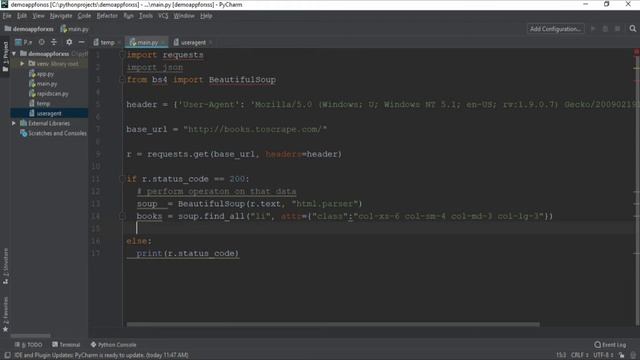Open the TODO tool window
640x360 pixels.
[29, 344]
